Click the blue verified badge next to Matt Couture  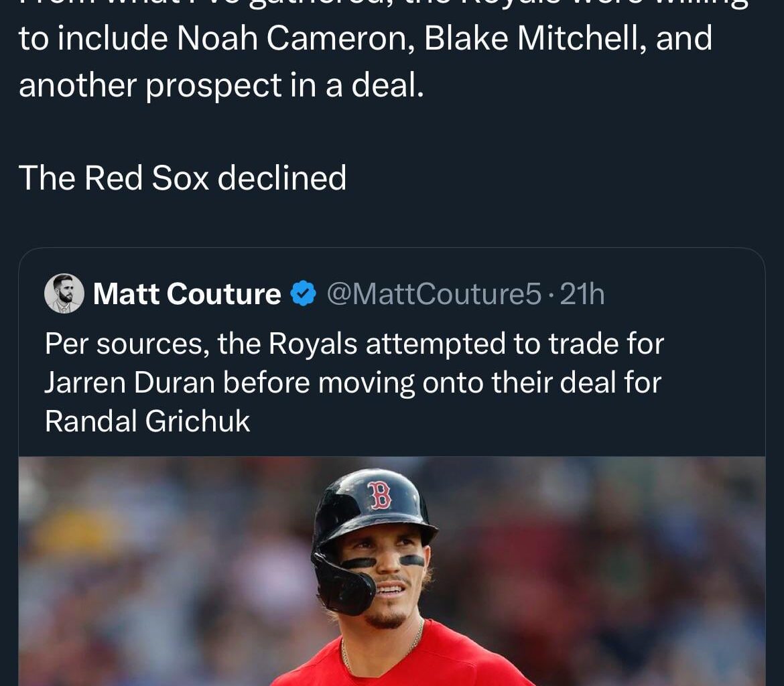[303, 293]
